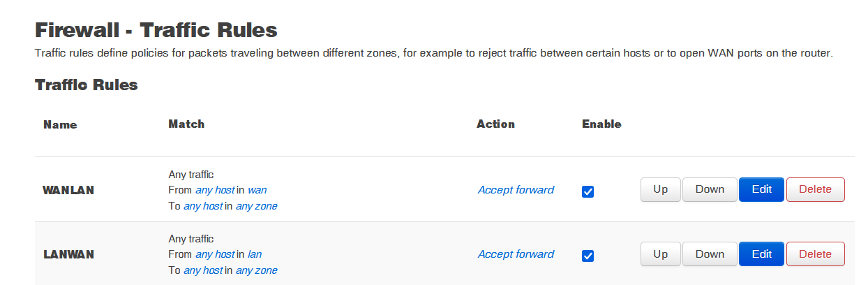Delete the WANLAN traffic rule
Viewport: 868px width, 285px height.
pyautogui.click(x=815, y=189)
